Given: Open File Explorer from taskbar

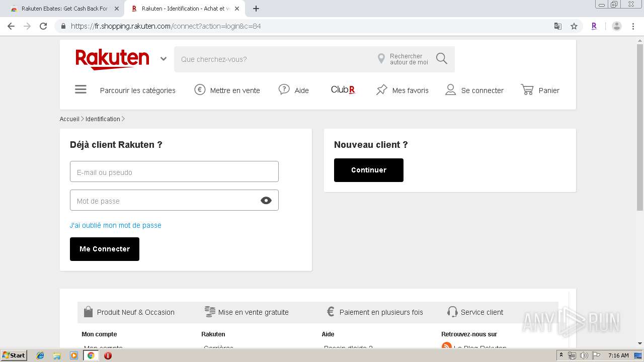Looking at the screenshot, I should coord(57,355).
